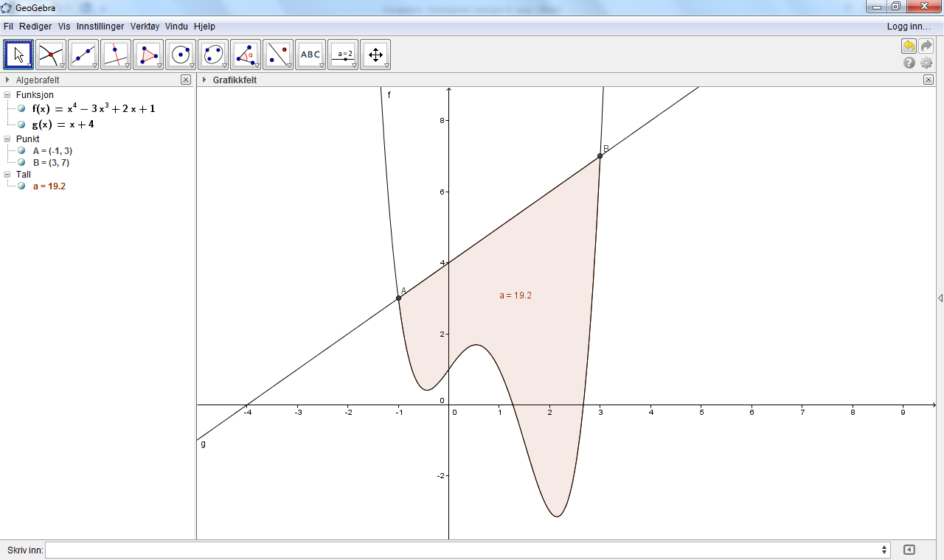Image resolution: width=944 pixels, height=560 pixels.
Task: Open the Fil menu
Action: [9, 26]
